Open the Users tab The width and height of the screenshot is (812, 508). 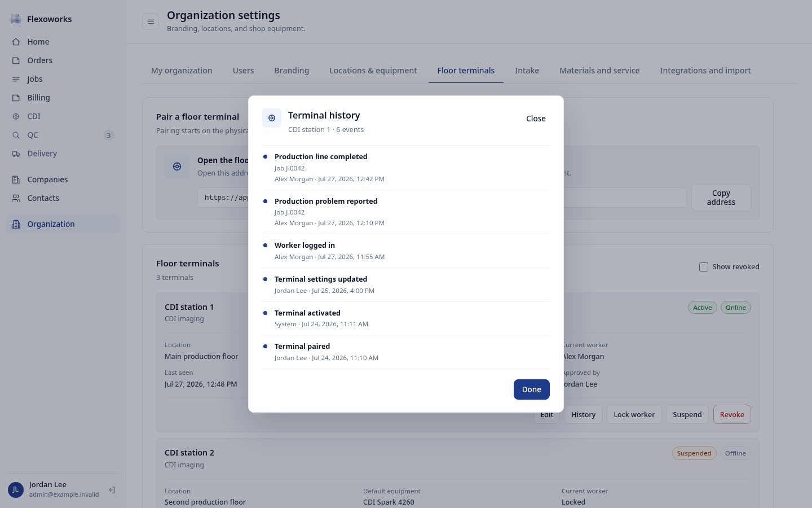pos(244,71)
